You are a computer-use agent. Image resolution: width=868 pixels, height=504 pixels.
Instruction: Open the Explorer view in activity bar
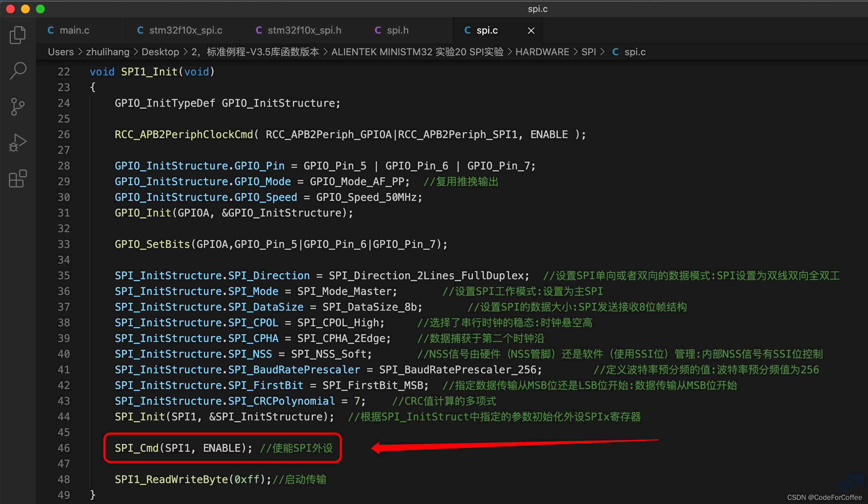[x=18, y=35]
